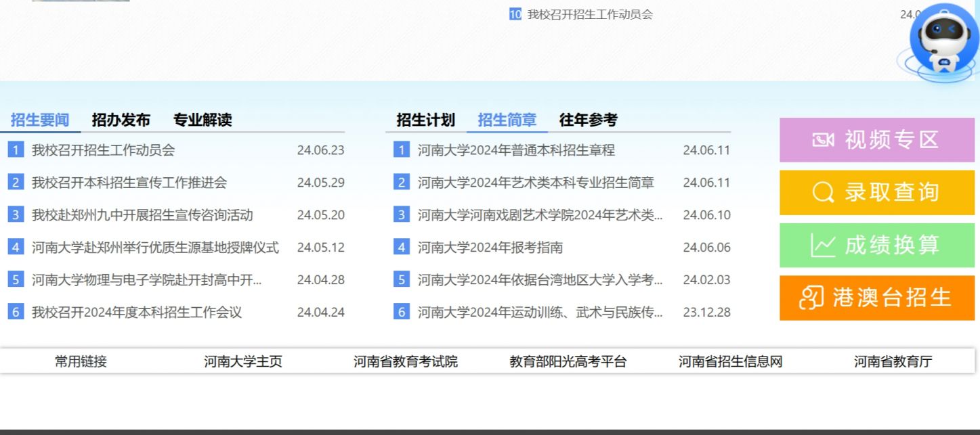
Task: Click date 24.05.12
Action: [321, 248]
